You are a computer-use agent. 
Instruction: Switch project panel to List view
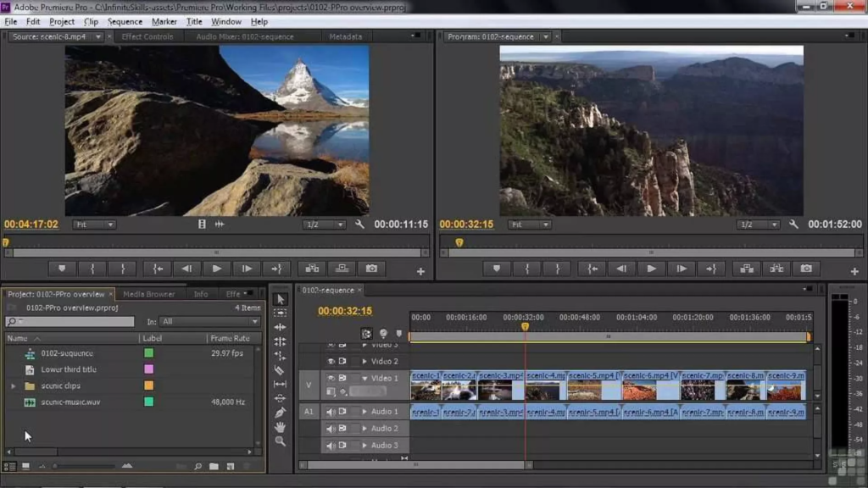coord(9,467)
